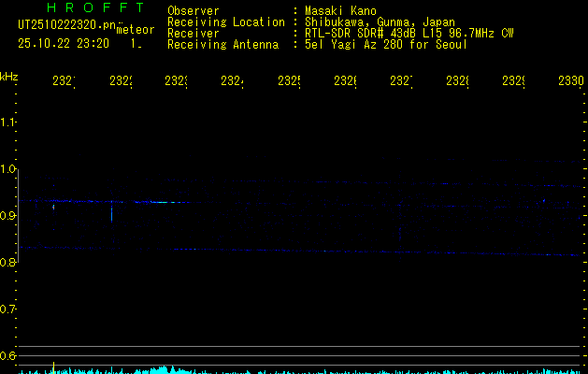Screen dimensions: 588x374
Task: Click the 1.1 kHz axis label
Action: click(8, 122)
